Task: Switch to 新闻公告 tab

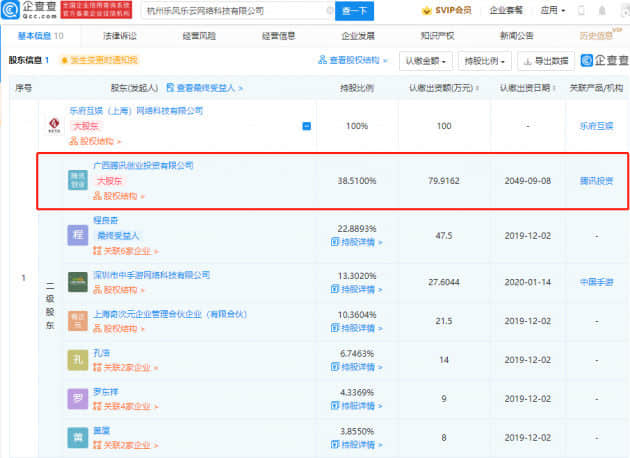Action: (517, 36)
